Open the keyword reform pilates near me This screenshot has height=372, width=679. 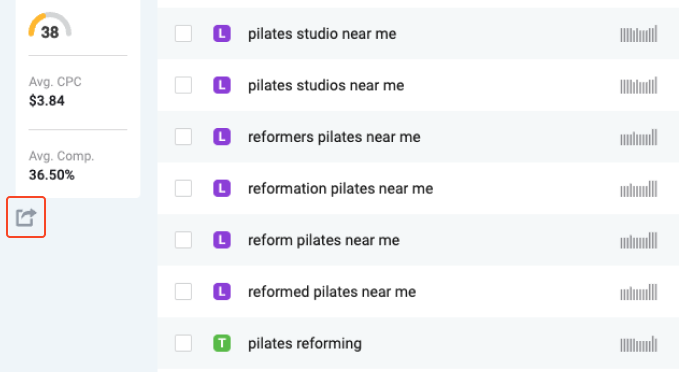point(323,240)
